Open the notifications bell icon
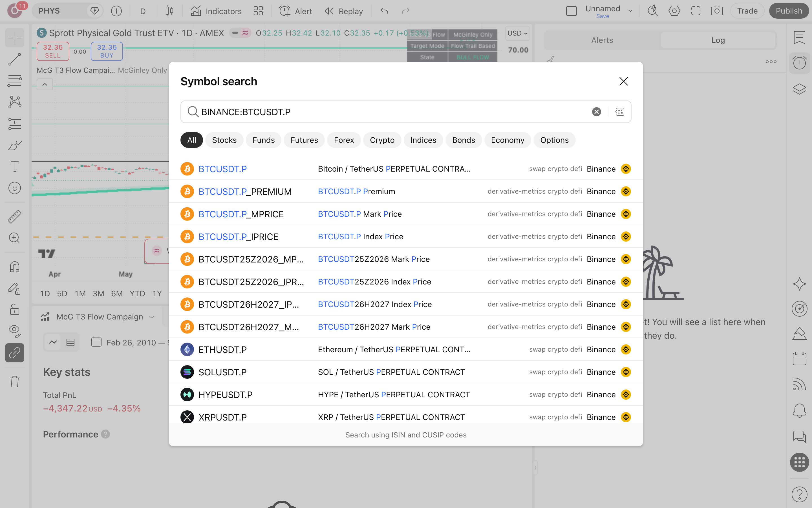This screenshot has width=812, height=508. tap(799, 410)
